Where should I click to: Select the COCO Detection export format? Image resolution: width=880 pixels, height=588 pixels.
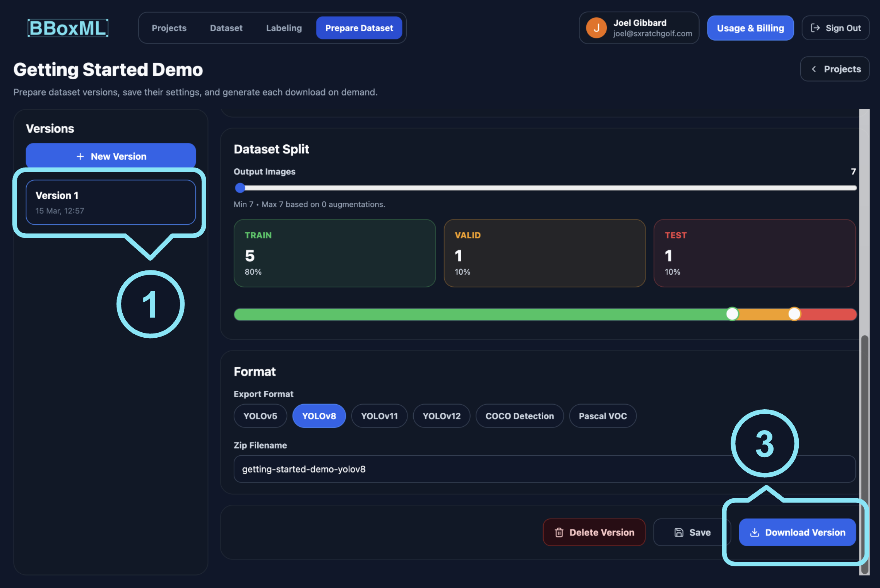(x=519, y=416)
